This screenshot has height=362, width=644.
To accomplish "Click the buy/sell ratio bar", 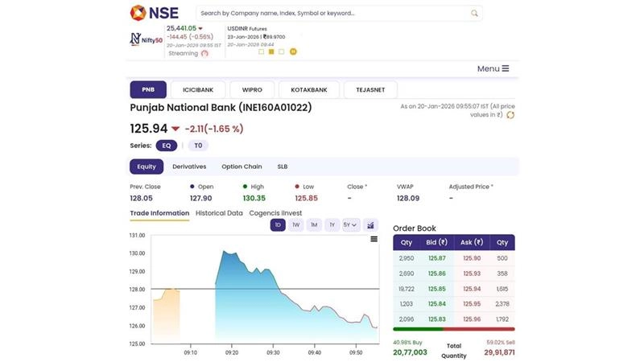I will click(453, 329).
